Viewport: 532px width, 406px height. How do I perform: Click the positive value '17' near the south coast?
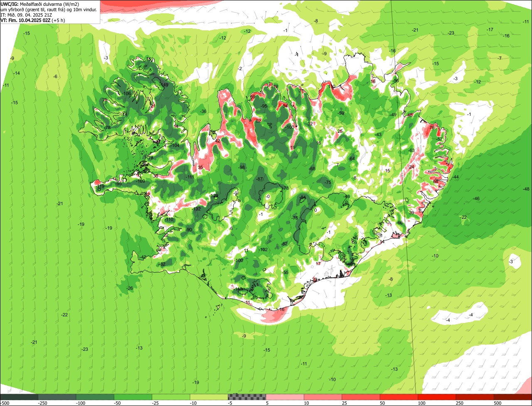coord(318,264)
